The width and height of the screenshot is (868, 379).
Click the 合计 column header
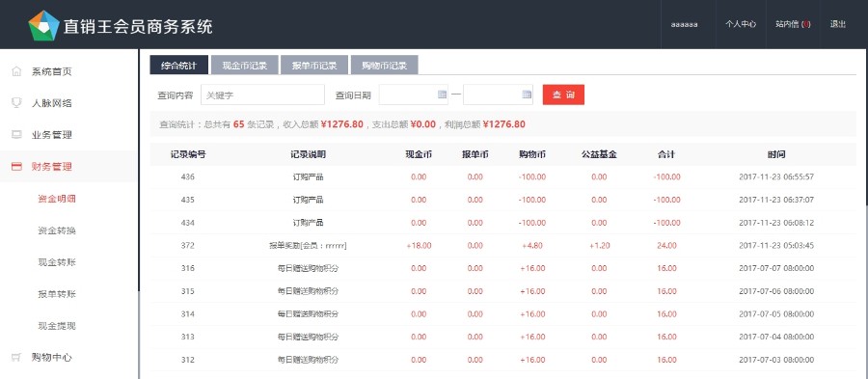[666, 155]
